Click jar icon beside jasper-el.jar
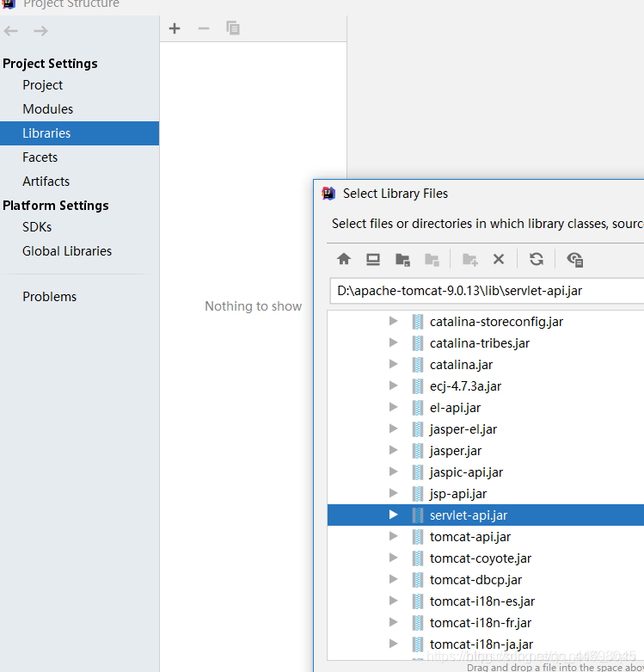Screen dimensions: 644x672 click(418, 429)
